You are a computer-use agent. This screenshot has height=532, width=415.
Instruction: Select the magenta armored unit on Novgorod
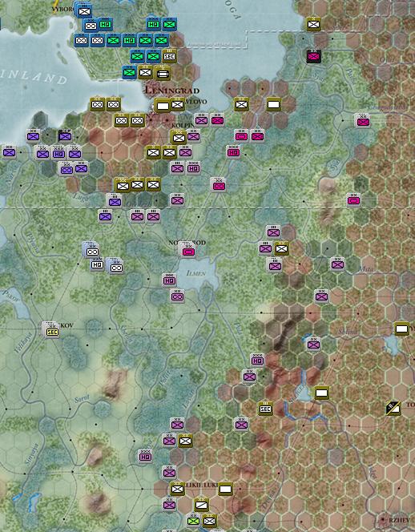188,252
